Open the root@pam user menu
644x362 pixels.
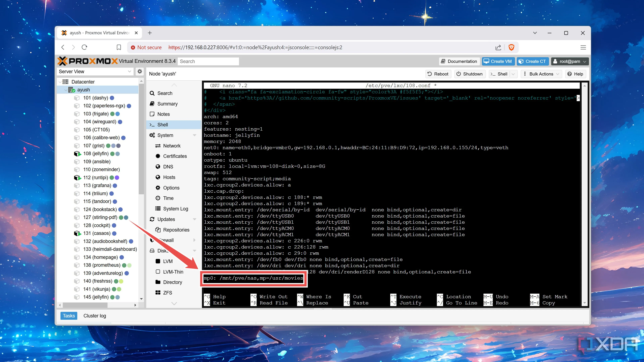[x=570, y=61]
